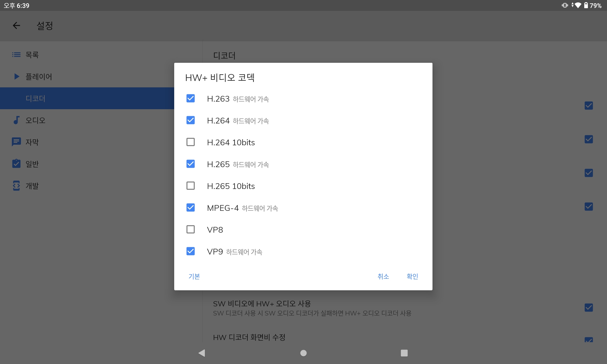607x364 pixels.
Task: Open the 플레이어 player settings section
Action: pos(38,77)
